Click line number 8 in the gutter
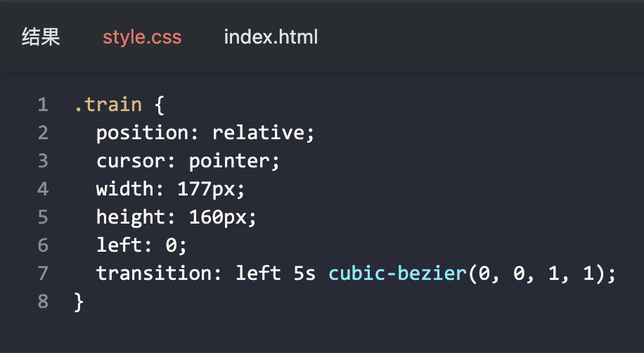 point(43,301)
